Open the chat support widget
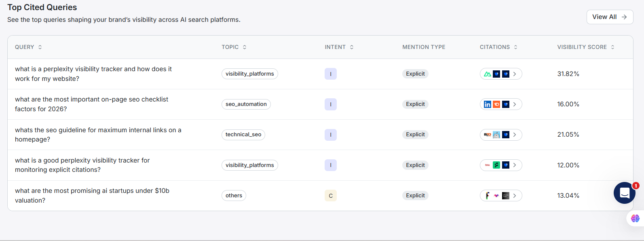 pos(624,193)
